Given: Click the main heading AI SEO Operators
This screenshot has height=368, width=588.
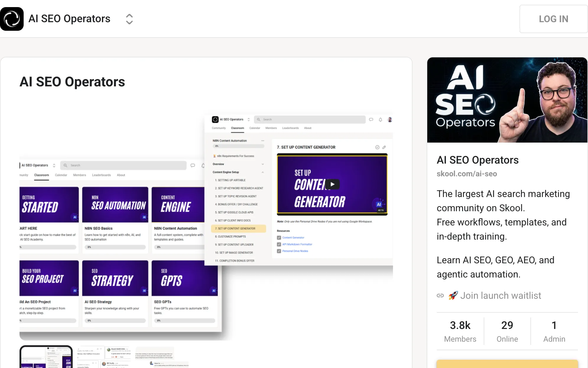Looking at the screenshot, I should pos(72,82).
